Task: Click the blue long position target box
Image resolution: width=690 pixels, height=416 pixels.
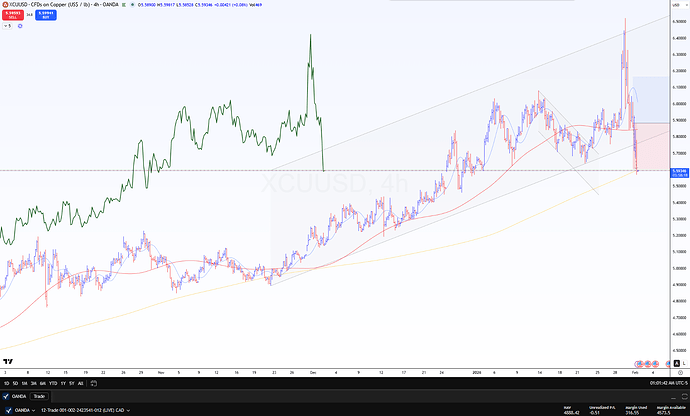Action: (x=650, y=99)
